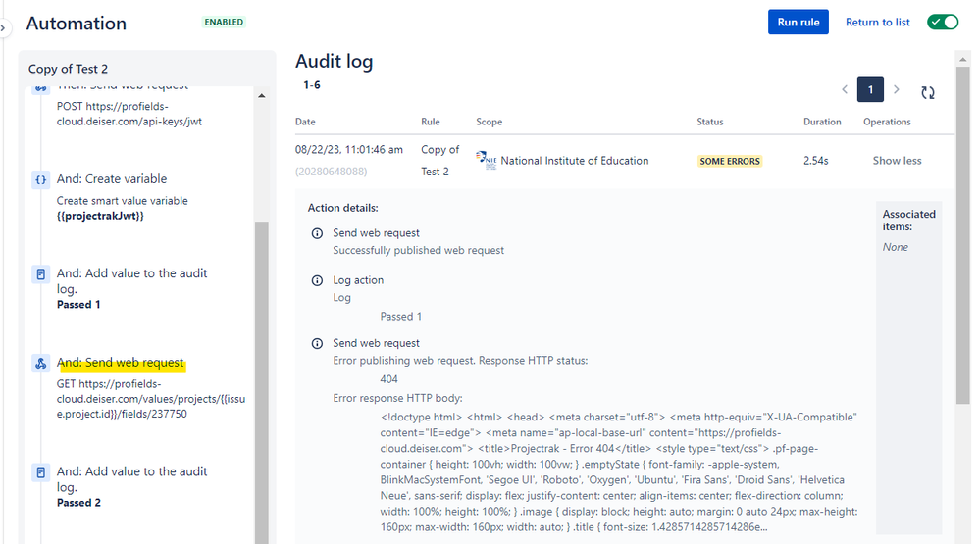Select the Create variable braces icon
The height and width of the screenshot is (544, 980).
(x=40, y=180)
